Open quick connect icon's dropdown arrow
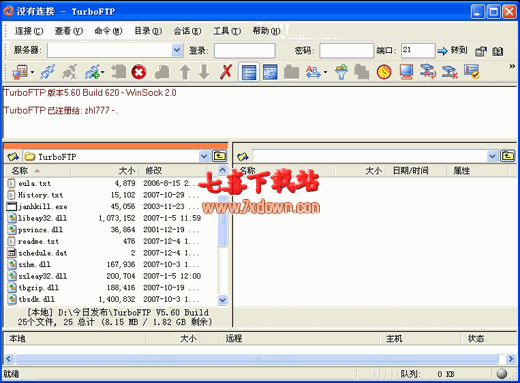This screenshot has width=520, height=383. pos(103,72)
